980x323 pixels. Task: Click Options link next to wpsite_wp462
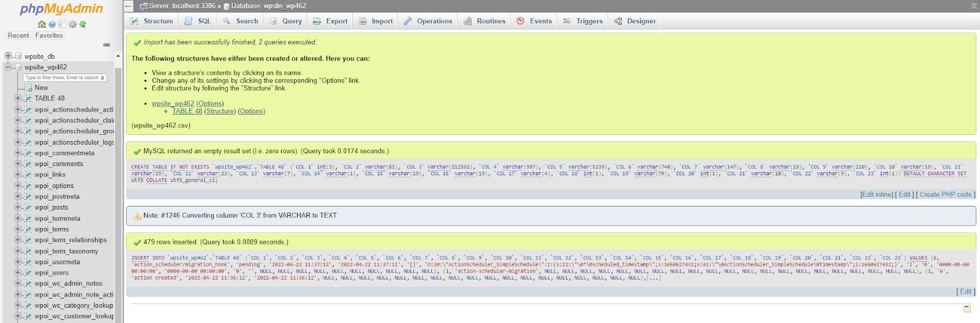click(210, 104)
